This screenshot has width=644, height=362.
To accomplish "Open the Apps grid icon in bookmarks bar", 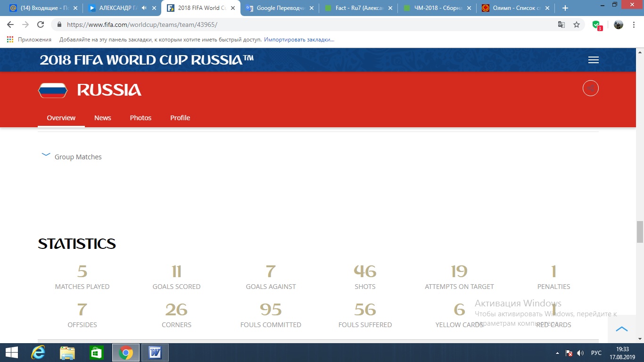I will coord(10,40).
